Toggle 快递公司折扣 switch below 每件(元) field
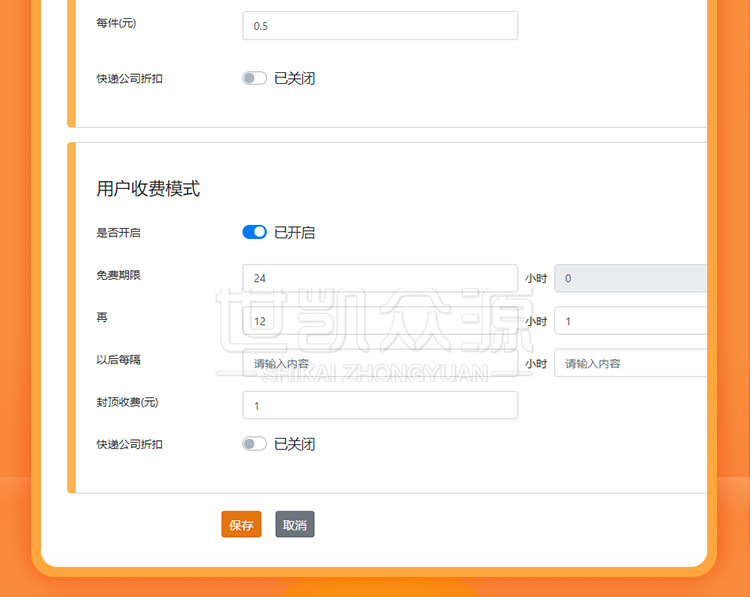Image resolution: width=750 pixels, height=597 pixels. click(254, 78)
